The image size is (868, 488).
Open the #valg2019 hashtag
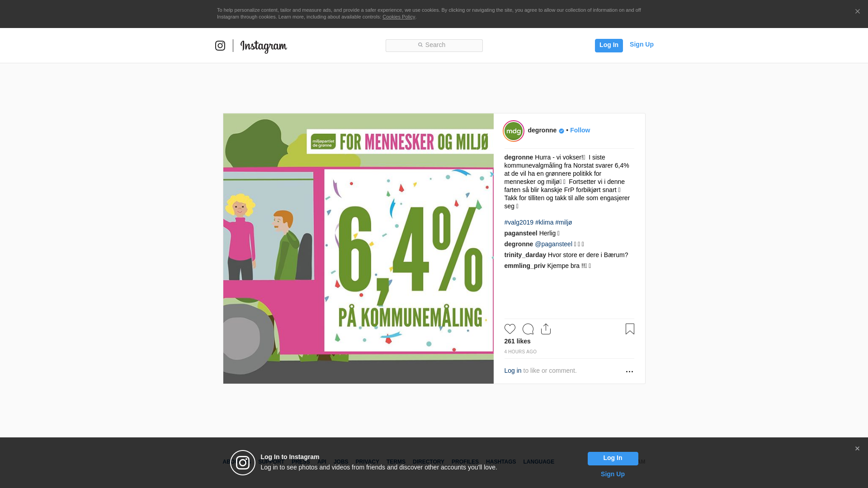(519, 222)
